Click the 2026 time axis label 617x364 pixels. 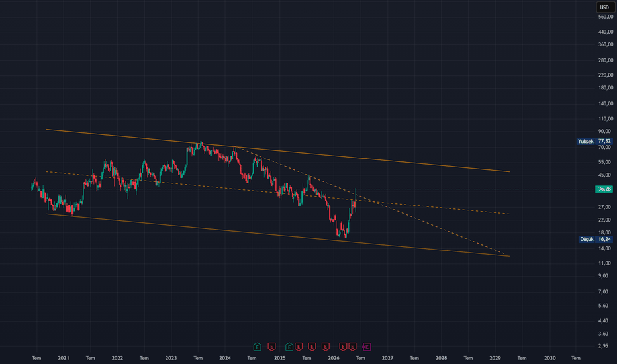click(x=334, y=358)
